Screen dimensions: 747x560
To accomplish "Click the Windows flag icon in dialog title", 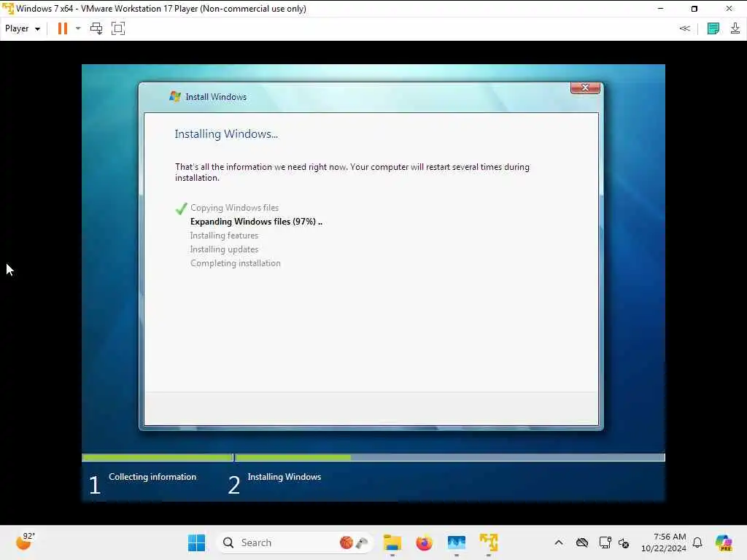I will (175, 97).
